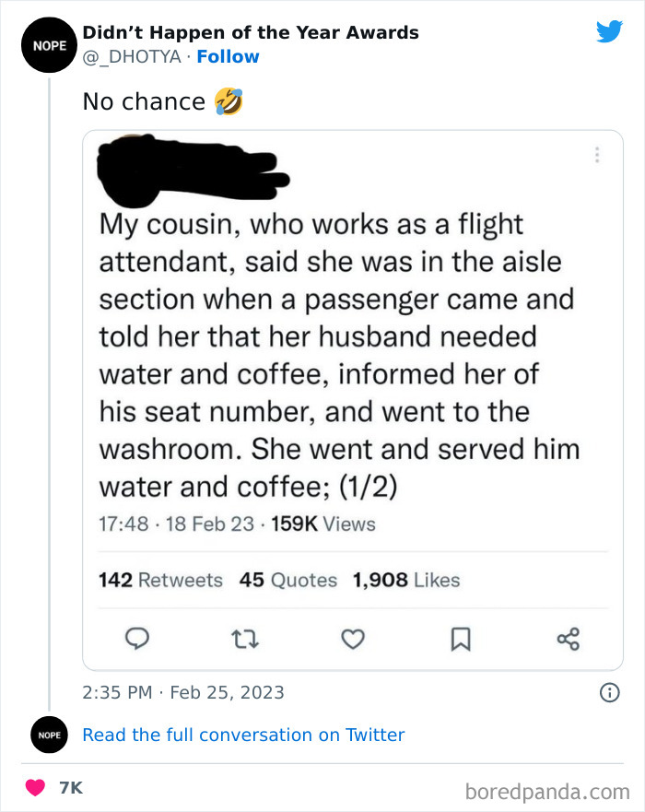Click the retweet icon below the tweet
The image size is (645, 812).
245,639
